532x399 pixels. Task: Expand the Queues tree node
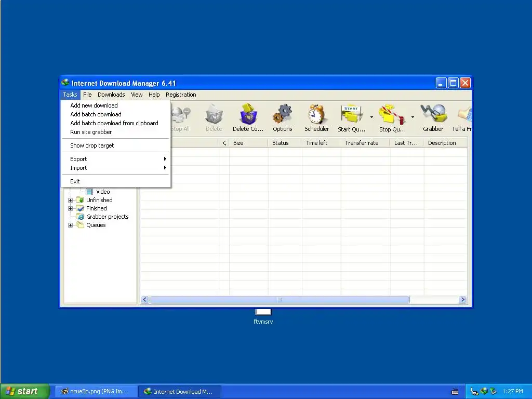point(70,225)
